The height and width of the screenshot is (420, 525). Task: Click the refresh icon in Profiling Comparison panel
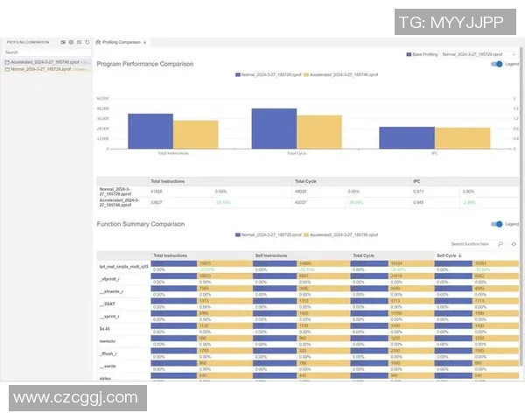point(87,42)
